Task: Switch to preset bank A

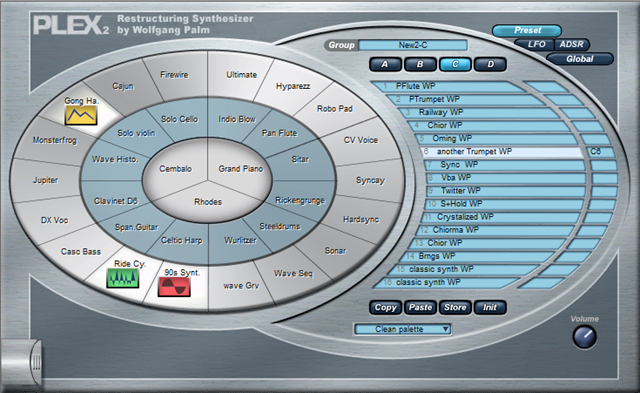Action: 385,64
